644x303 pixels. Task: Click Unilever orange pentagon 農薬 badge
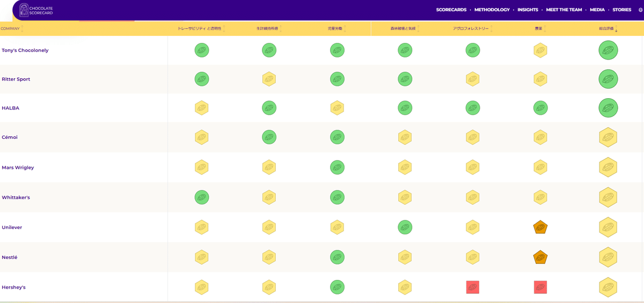(540, 227)
